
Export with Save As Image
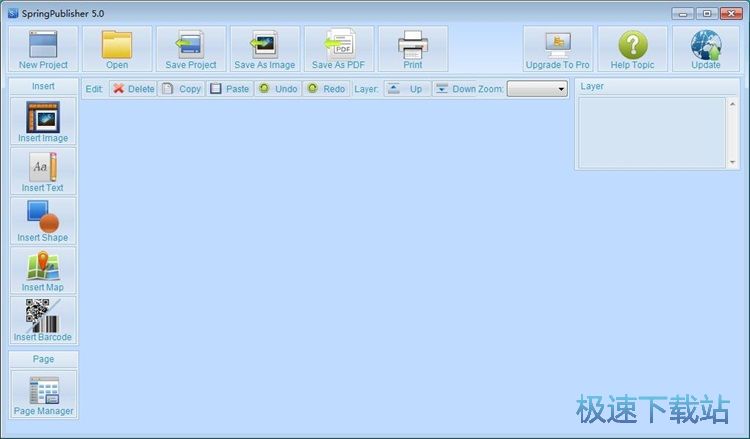pos(265,49)
